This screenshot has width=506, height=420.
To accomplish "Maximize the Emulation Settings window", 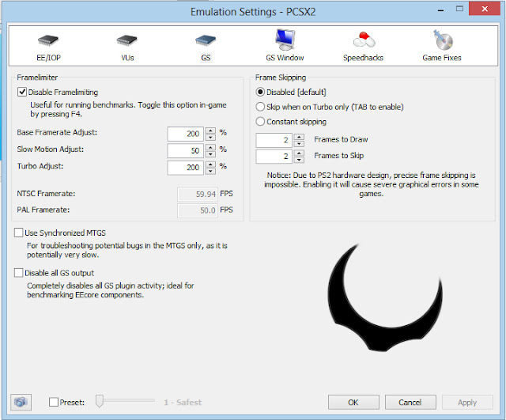I will (x=459, y=9).
